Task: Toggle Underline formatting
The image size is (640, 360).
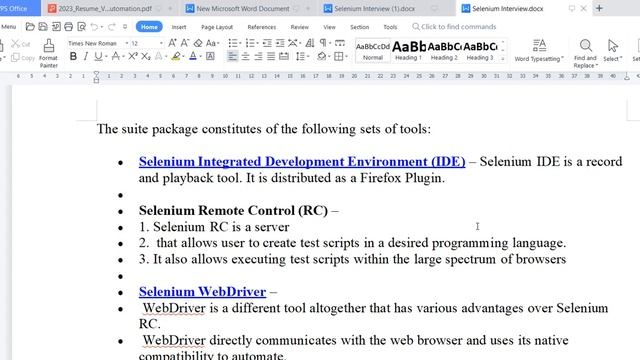Action: pyautogui.click(x=98, y=56)
